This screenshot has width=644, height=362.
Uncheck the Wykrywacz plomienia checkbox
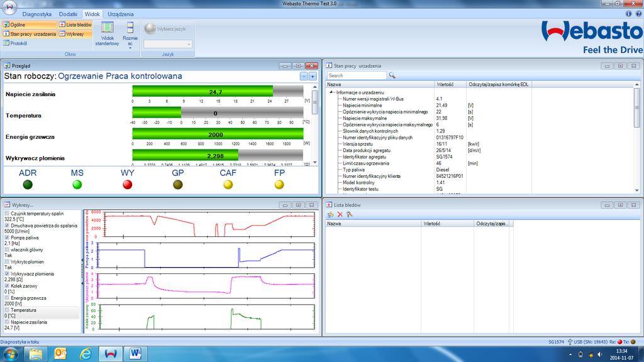7,274
